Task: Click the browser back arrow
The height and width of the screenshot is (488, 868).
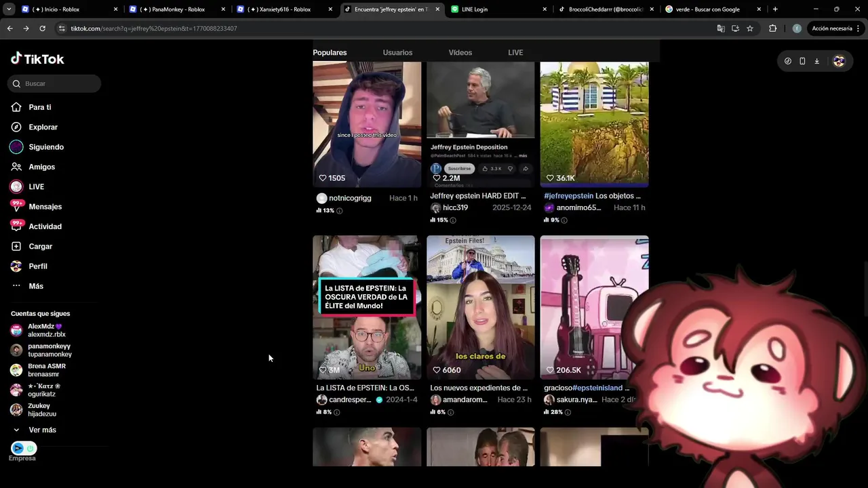Action: 9,28
